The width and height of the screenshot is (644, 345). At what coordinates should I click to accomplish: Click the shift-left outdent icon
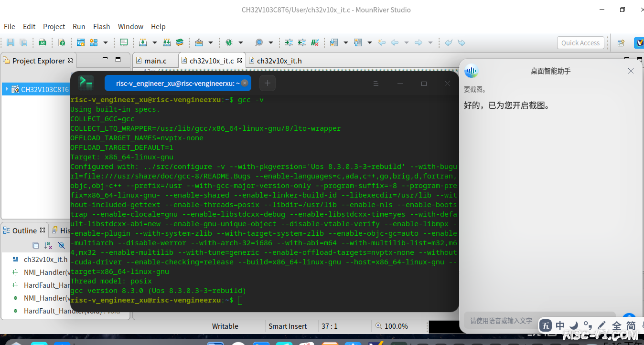coord(302,42)
